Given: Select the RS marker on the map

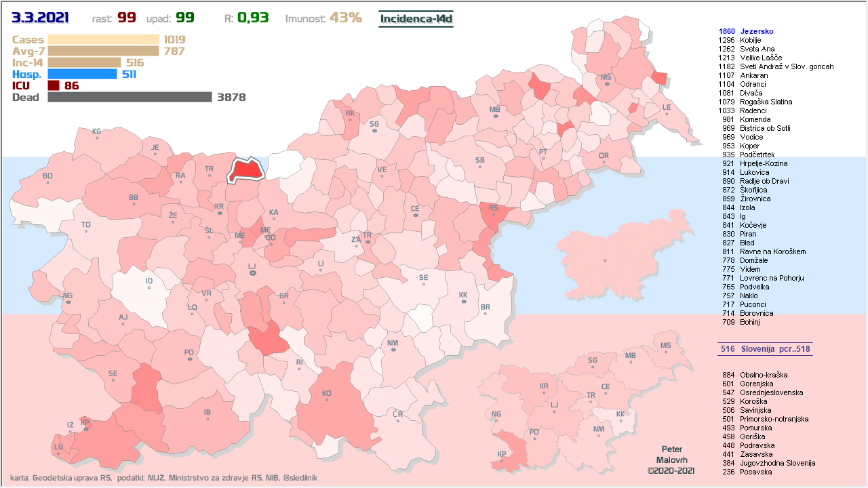Looking at the screenshot, I should pyautogui.click(x=493, y=209).
